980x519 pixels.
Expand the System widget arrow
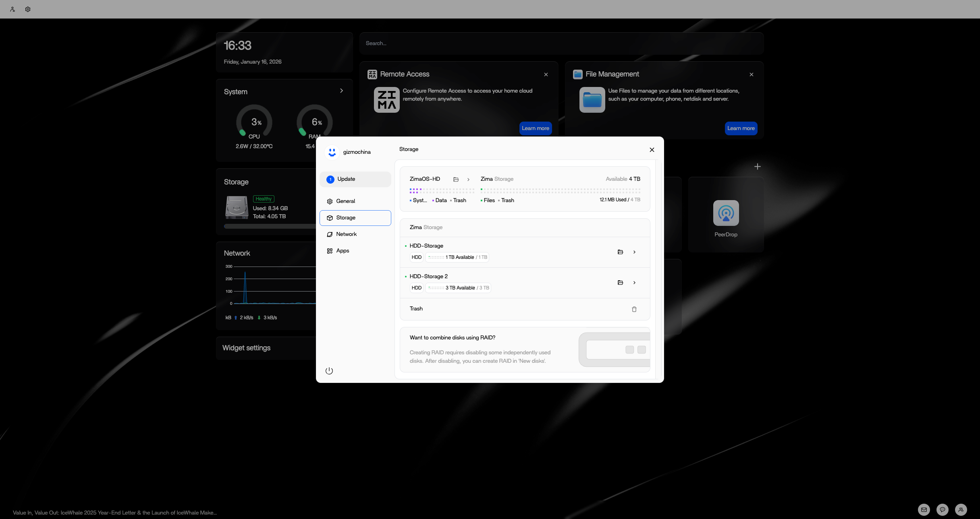pyautogui.click(x=341, y=91)
